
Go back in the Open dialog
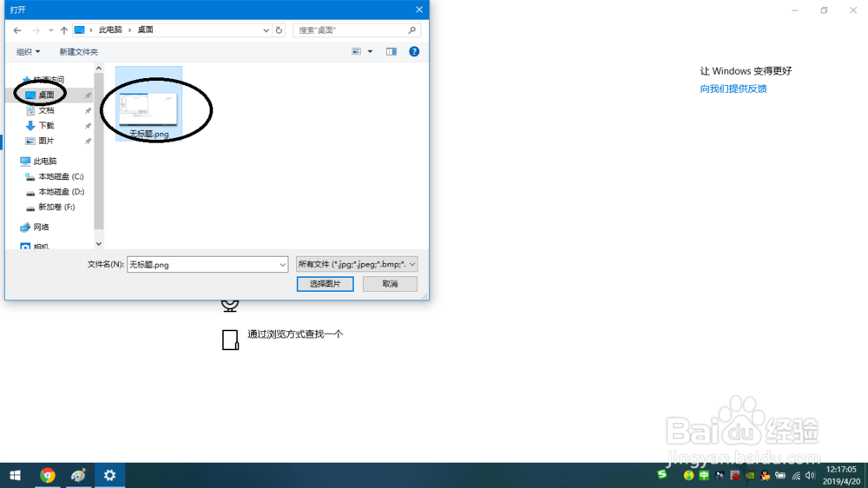click(17, 30)
